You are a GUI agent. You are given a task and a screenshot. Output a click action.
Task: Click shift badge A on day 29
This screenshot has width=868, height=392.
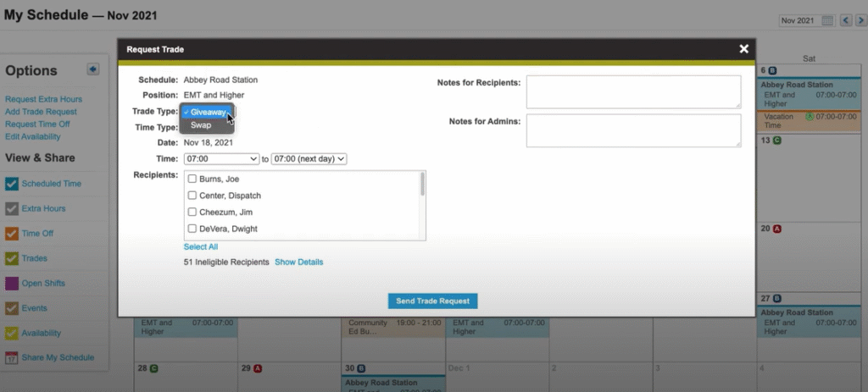point(258,368)
